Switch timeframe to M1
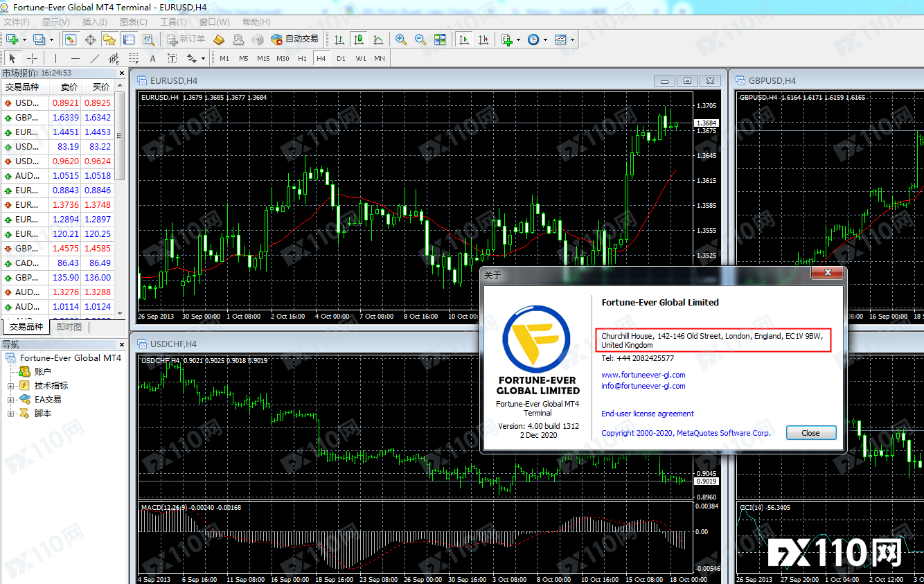The width and height of the screenshot is (924, 584). 224,58
